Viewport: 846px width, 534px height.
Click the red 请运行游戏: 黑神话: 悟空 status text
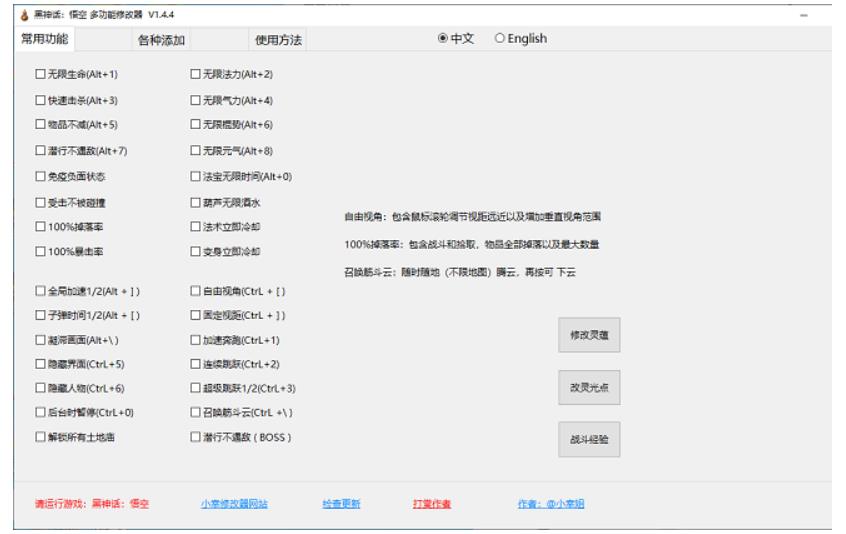(x=92, y=504)
